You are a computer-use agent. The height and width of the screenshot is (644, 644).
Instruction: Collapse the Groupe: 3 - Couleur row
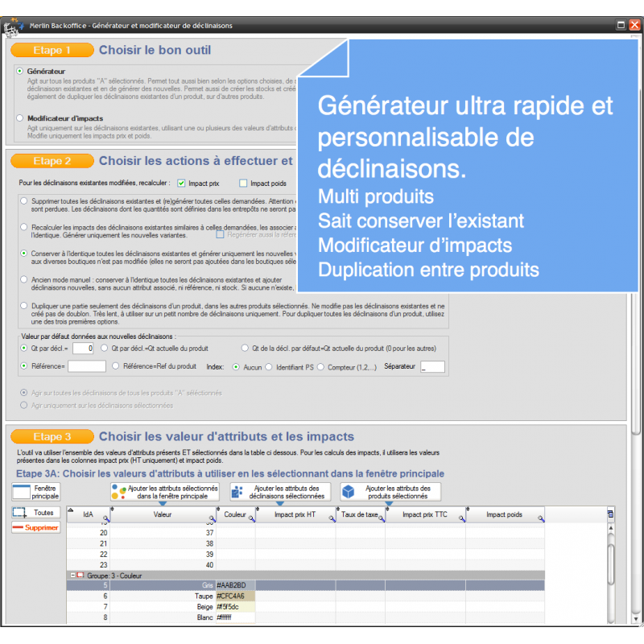tap(72, 576)
